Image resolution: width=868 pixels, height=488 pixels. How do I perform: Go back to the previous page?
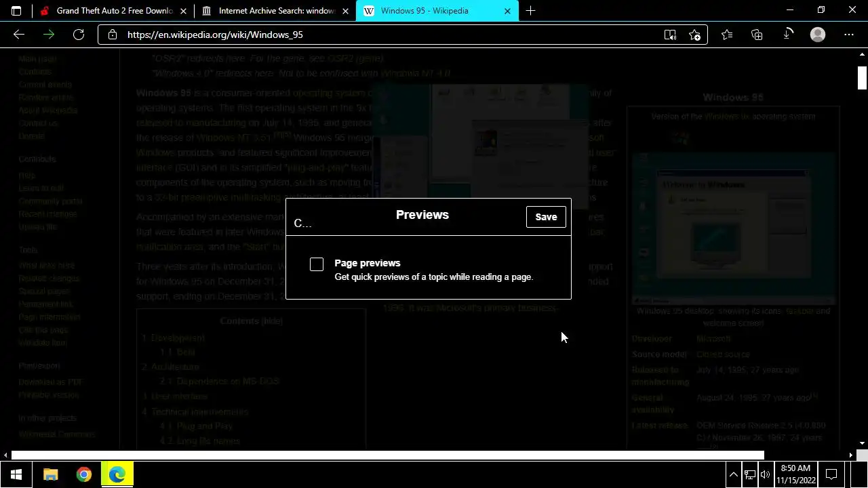click(x=19, y=35)
